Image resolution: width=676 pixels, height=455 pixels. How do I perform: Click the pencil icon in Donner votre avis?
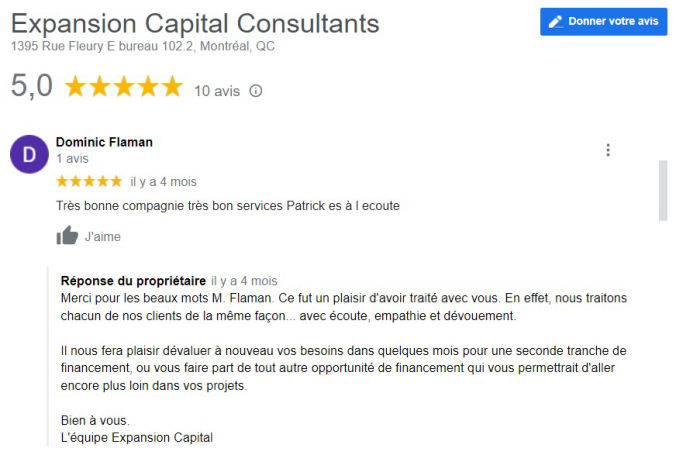556,21
